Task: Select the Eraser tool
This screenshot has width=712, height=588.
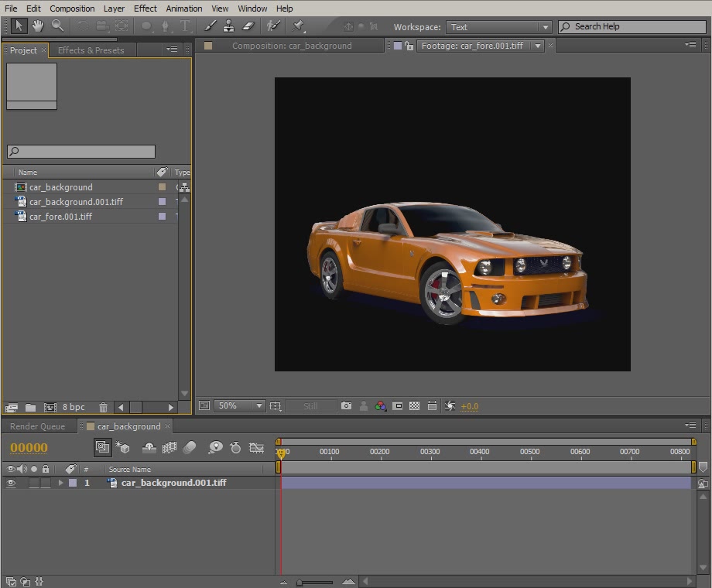Action: pyautogui.click(x=248, y=26)
